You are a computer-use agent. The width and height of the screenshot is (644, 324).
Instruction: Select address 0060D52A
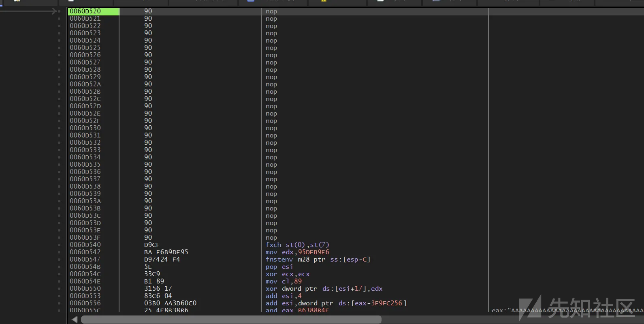(85, 84)
